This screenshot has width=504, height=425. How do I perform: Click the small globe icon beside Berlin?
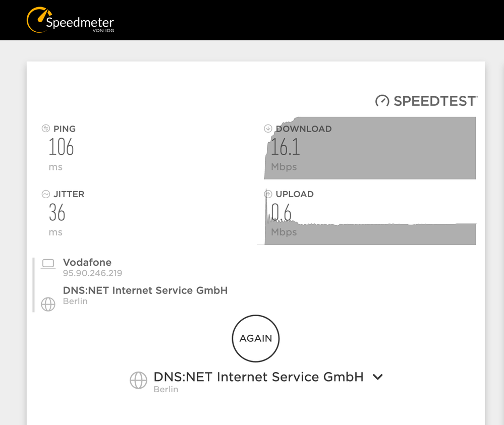click(x=48, y=304)
